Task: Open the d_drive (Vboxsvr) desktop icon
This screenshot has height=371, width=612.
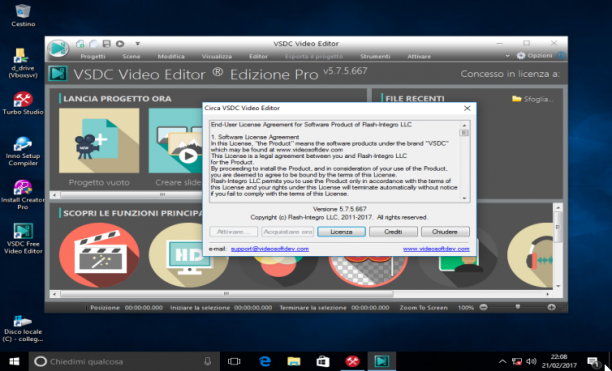Action: coord(23,63)
